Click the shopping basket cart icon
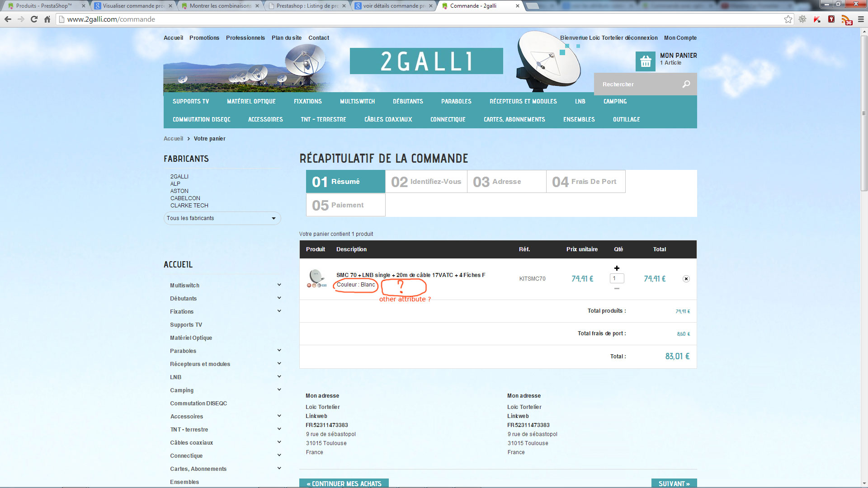The width and height of the screenshot is (868, 488). coord(645,61)
